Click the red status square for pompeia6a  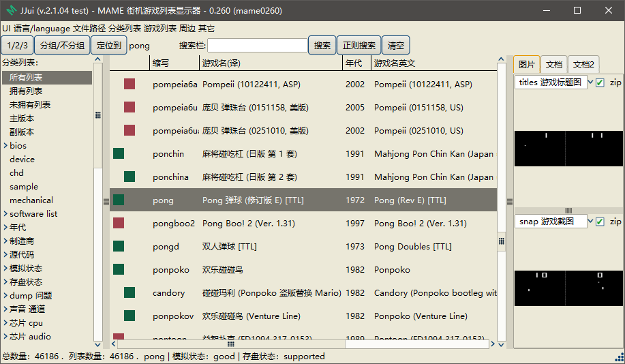(129, 84)
